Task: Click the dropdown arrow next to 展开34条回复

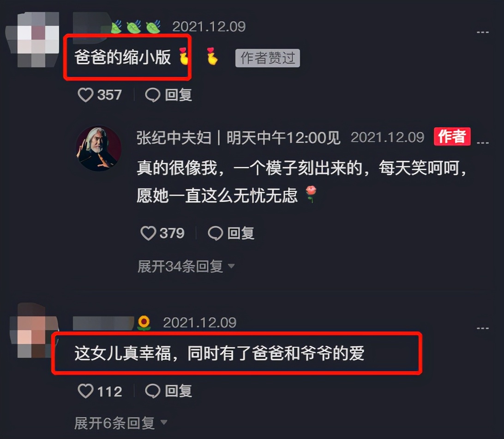Action: pyautogui.click(x=231, y=266)
